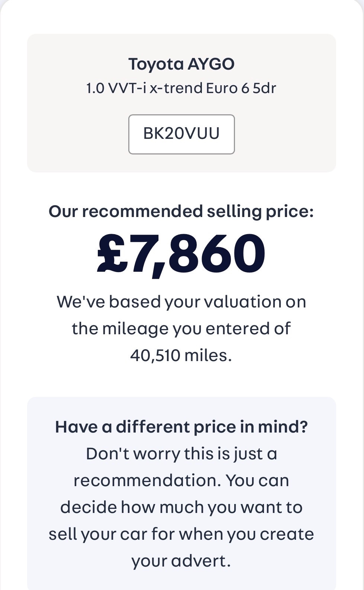Select the Toyota AYGO vehicle title
The width and height of the screenshot is (364, 590).
coord(181,64)
